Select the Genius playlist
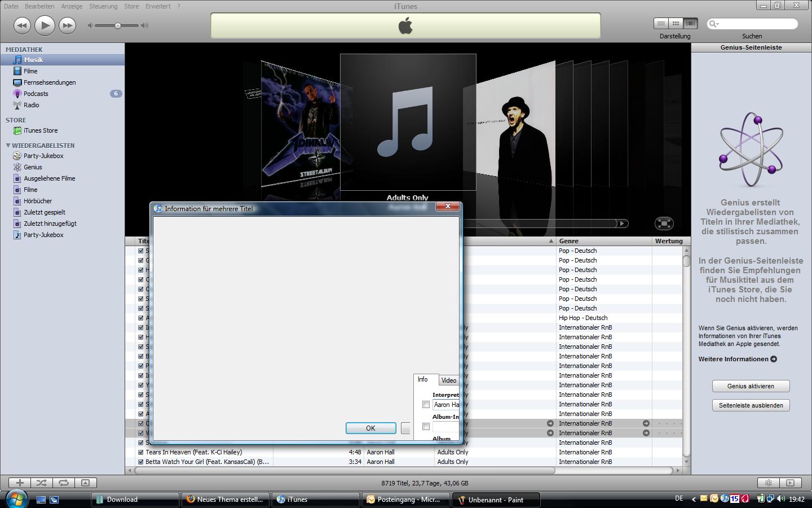812x508 pixels. 33,167
